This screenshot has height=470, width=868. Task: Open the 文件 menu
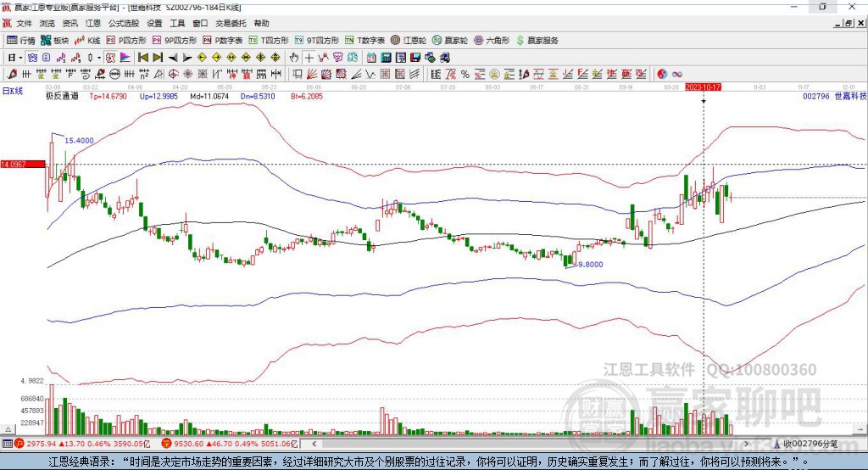click(24, 23)
